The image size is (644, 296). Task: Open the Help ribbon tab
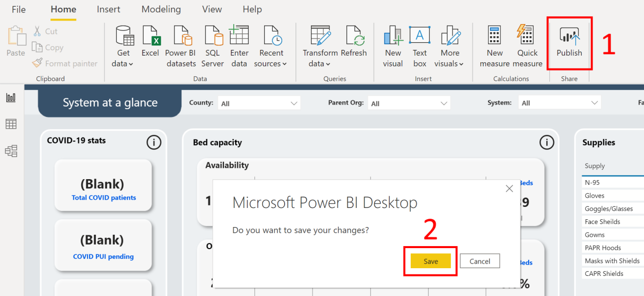252,9
